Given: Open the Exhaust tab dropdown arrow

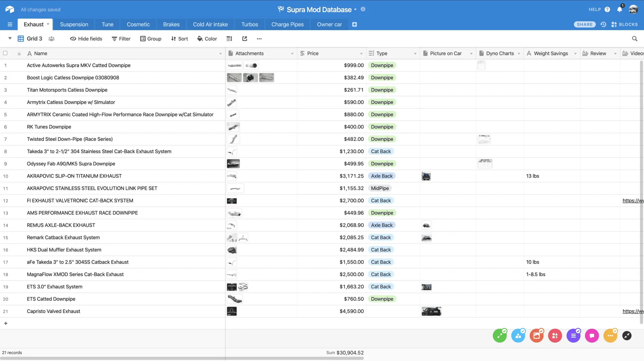Looking at the screenshot, I should (48, 24).
